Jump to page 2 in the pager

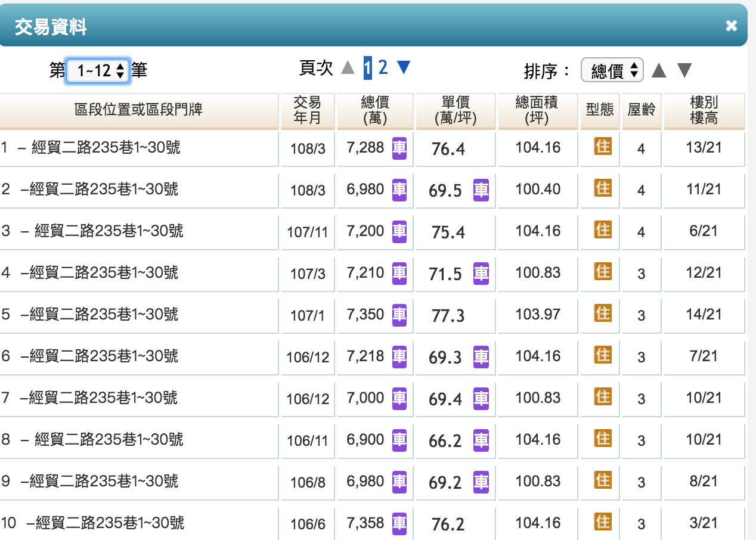[383, 68]
